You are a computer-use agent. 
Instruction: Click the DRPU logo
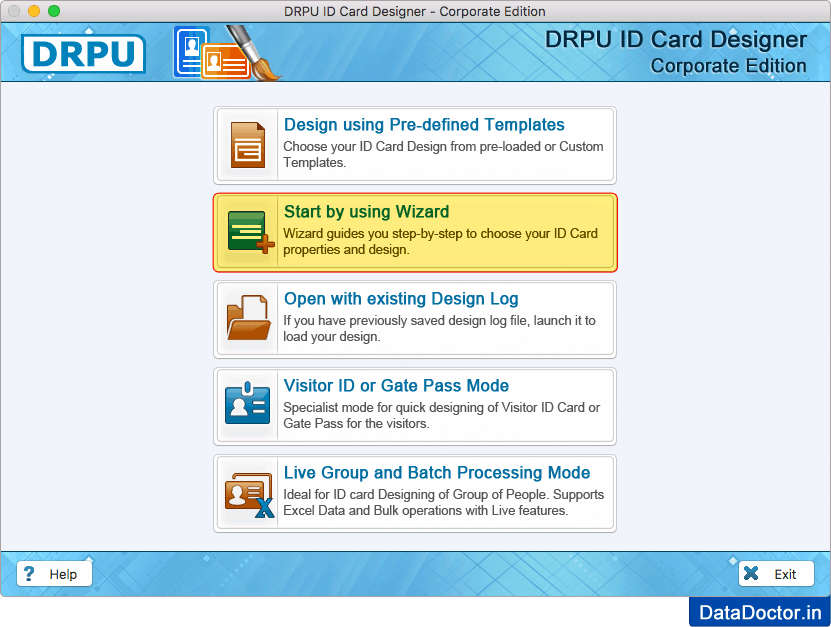tap(84, 54)
